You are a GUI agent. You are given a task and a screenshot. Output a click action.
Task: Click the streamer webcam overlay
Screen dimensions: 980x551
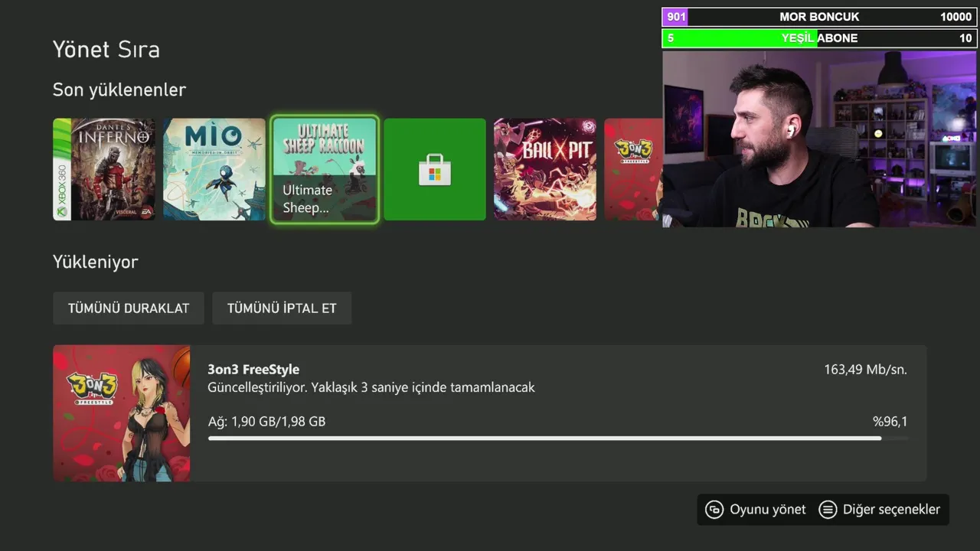click(x=819, y=139)
